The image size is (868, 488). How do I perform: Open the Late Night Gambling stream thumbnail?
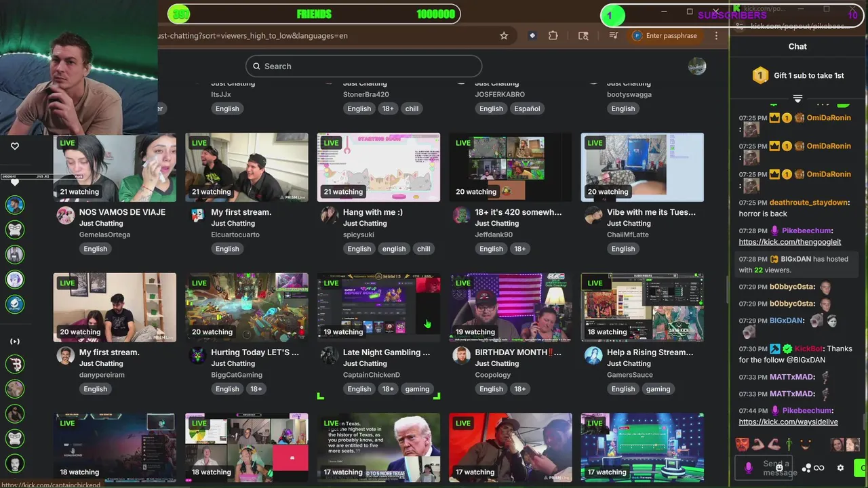tap(378, 308)
